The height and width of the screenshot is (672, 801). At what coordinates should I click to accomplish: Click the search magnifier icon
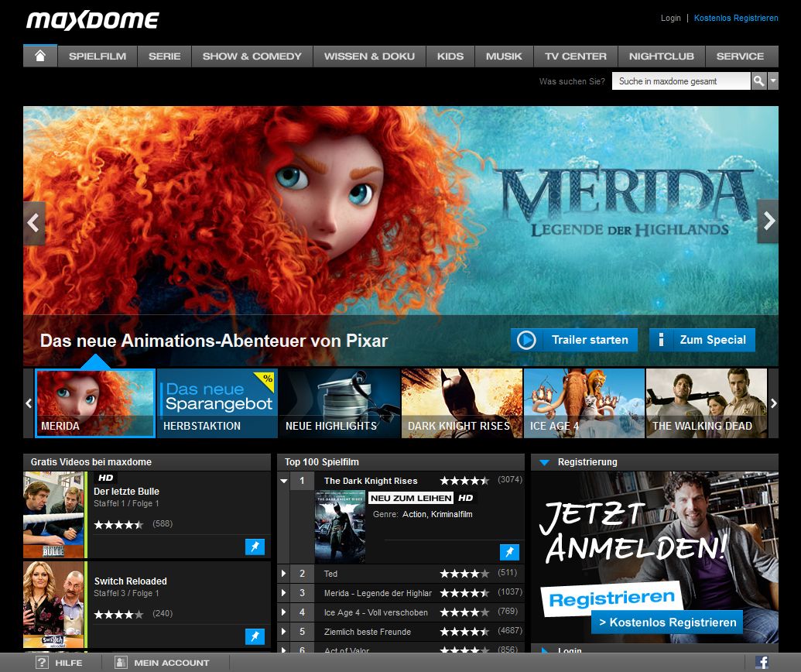758,81
